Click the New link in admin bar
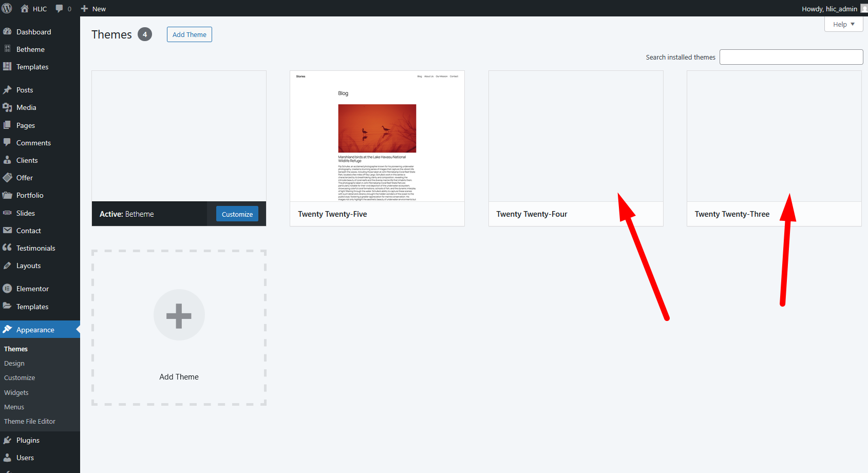Image resolution: width=868 pixels, height=473 pixels. pos(99,9)
